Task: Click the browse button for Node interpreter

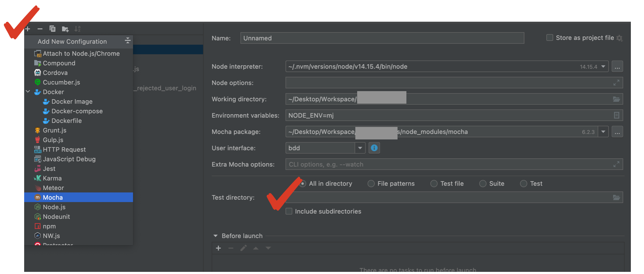Action: pyautogui.click(x=617, y=66)
